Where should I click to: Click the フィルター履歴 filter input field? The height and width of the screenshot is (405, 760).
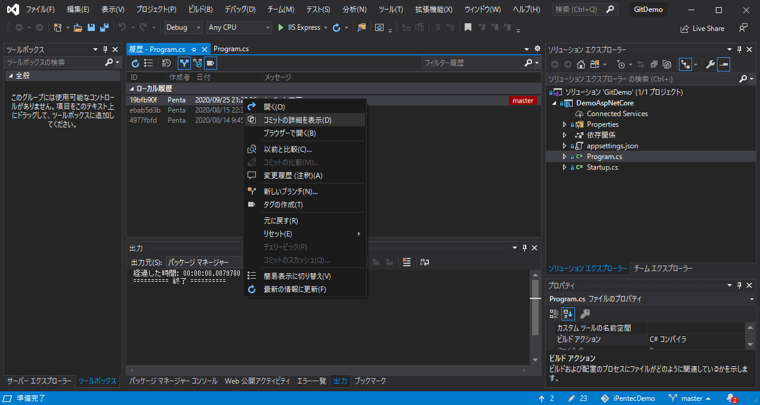(470, 63)
